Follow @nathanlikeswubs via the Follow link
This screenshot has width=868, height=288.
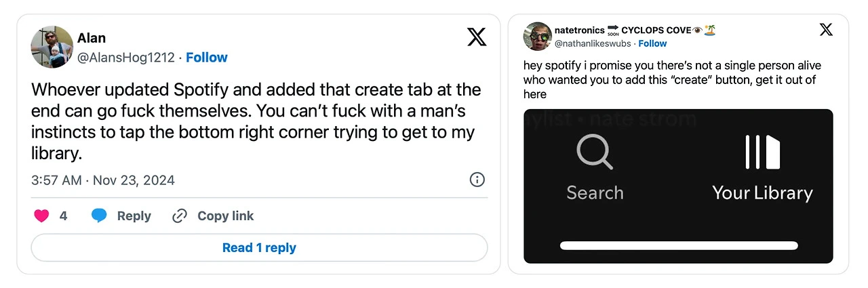pos(652,43)
